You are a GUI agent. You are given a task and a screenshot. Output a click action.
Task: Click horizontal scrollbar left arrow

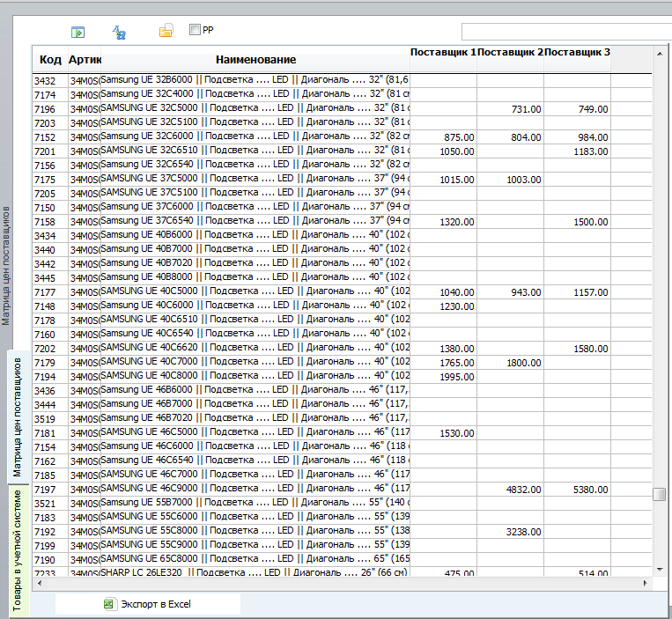(x=40, y=583)
